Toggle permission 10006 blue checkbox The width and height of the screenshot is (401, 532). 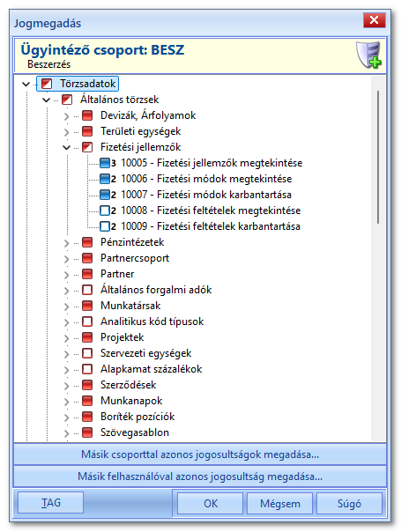(105, 179)
